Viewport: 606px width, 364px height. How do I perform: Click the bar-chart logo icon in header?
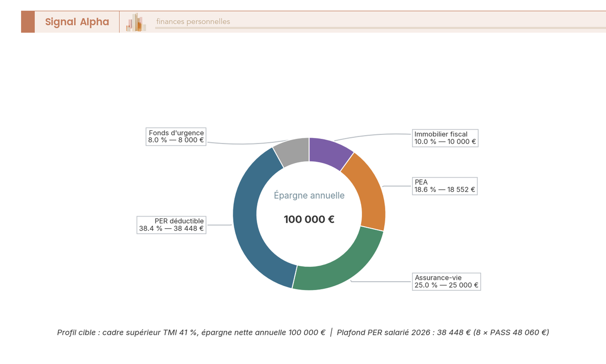pyautogui.click(x=136, y=22)
